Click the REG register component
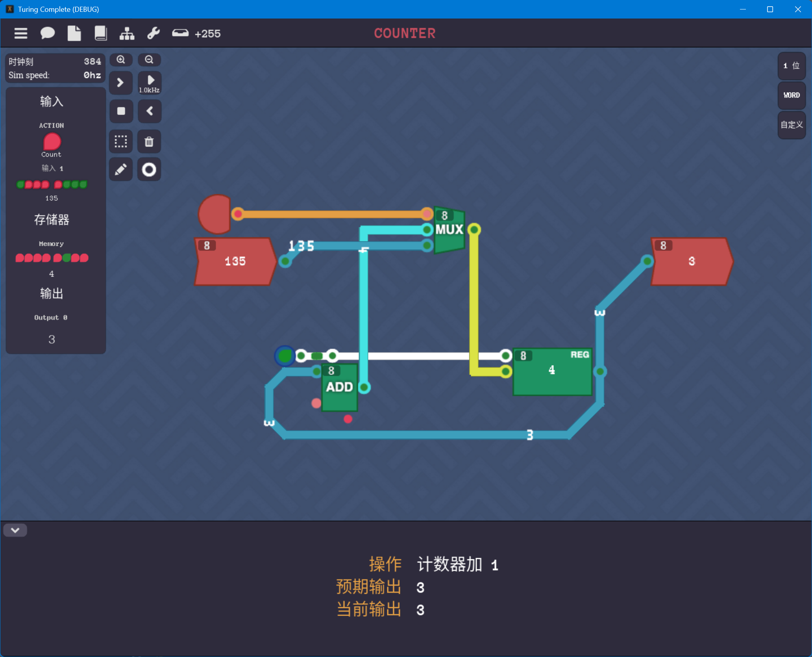812x657 pixels. point(552,371)
